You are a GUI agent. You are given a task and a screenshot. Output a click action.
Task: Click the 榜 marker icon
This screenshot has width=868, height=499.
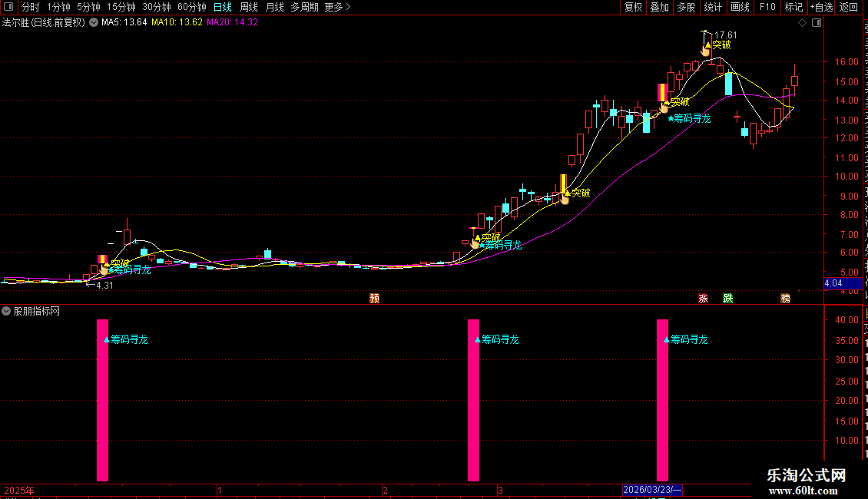coord(786,298)
